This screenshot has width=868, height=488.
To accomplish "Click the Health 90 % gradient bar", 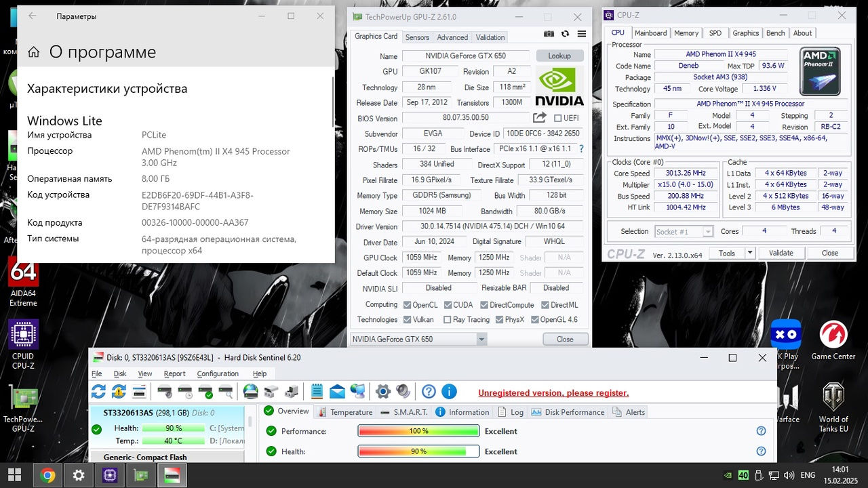I will tap(418, 451).
